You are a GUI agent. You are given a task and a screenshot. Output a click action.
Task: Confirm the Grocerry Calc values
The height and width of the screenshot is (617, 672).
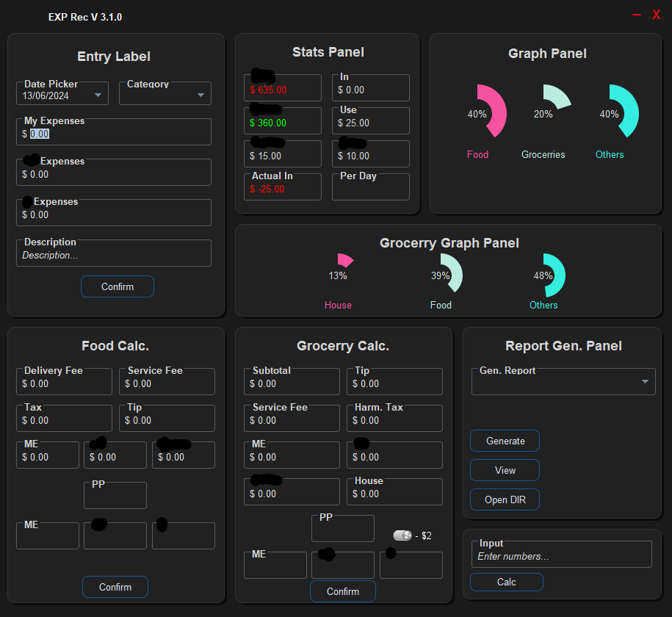click(x=342, y=591)
